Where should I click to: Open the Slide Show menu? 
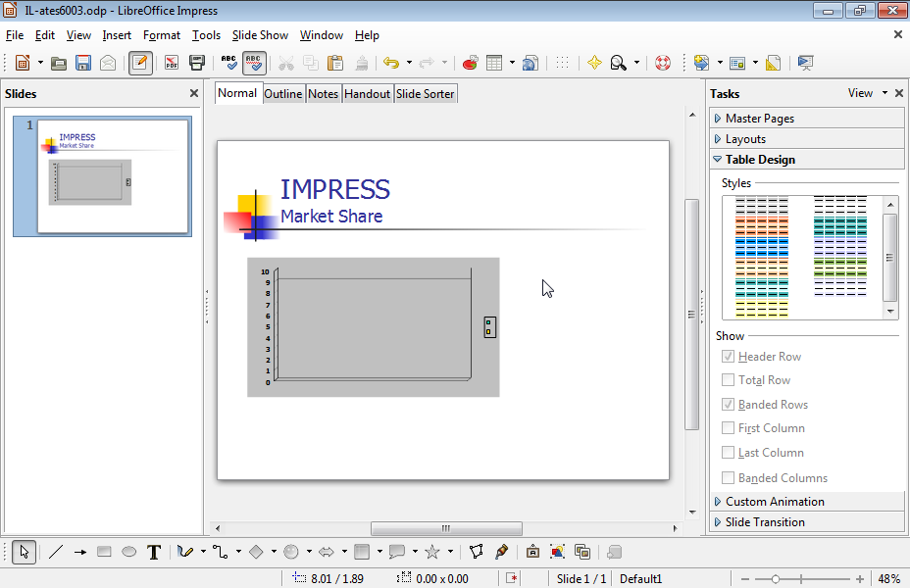click(260, 35)
